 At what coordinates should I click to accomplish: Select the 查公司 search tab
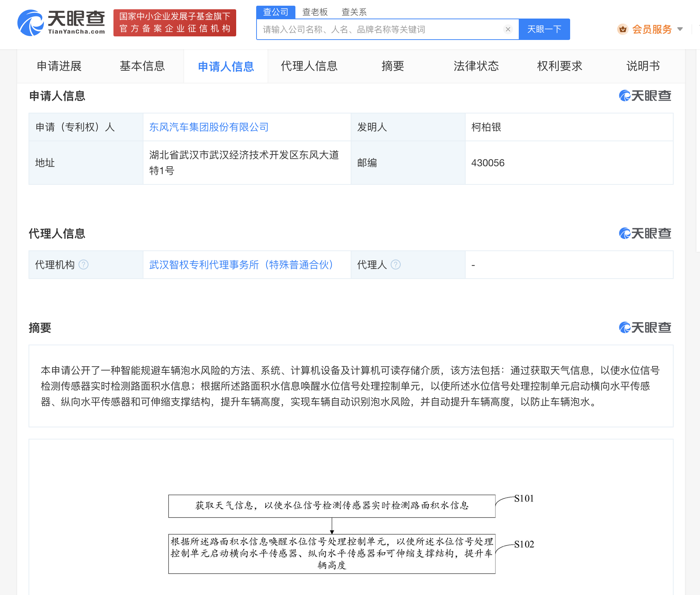[x=276, y=12]
